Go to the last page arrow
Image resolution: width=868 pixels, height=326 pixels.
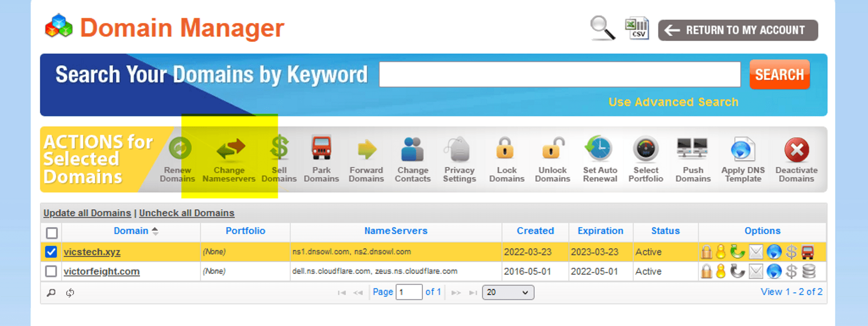click(473, 293)
